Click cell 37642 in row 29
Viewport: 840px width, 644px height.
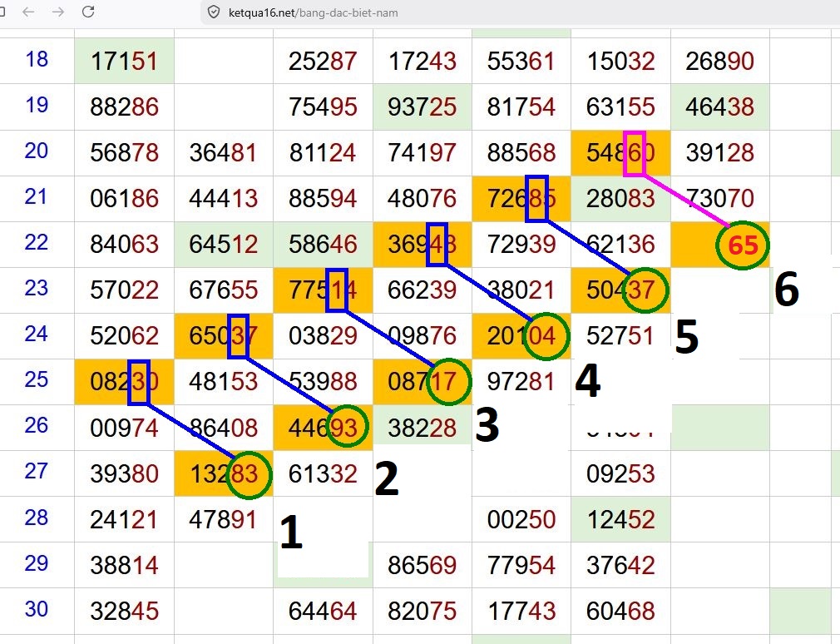[x=621, y=565]
